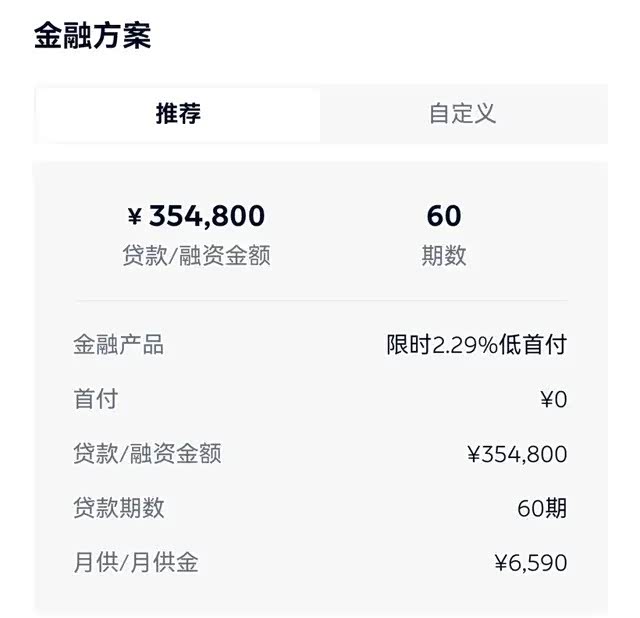The image size is (640, 618).
Task: Open the 限时2.29%低首付 product value
Action: tap(477, 346)
